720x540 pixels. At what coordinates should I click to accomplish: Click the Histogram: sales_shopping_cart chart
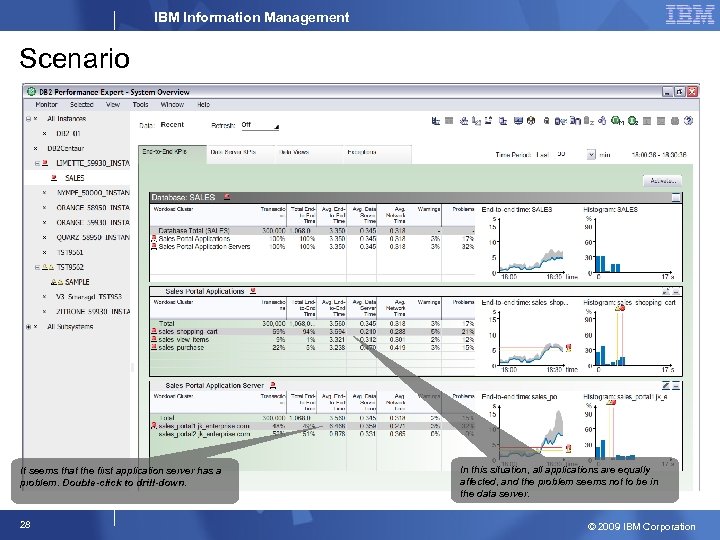click(631, 336)
